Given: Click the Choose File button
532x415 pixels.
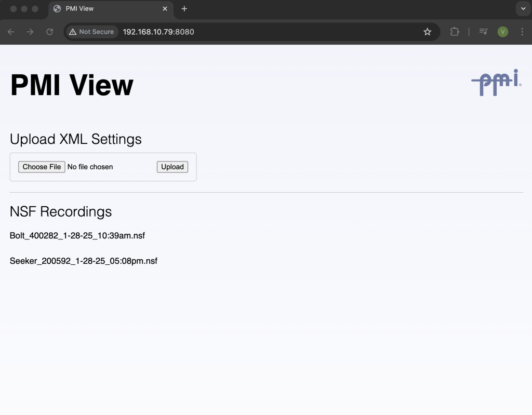Looking at the screenshot, I should pyautogui.click(x=42, y=167).
